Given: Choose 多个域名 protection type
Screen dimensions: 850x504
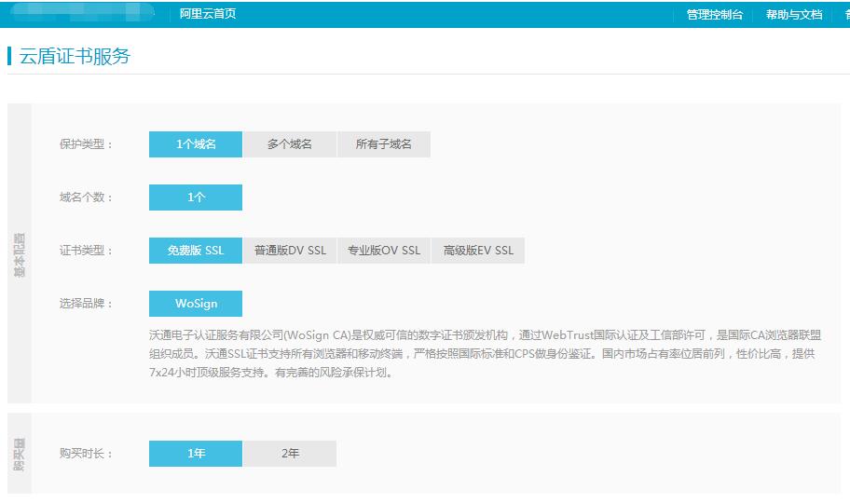Looking at the screenshot, I should point(290,144).
